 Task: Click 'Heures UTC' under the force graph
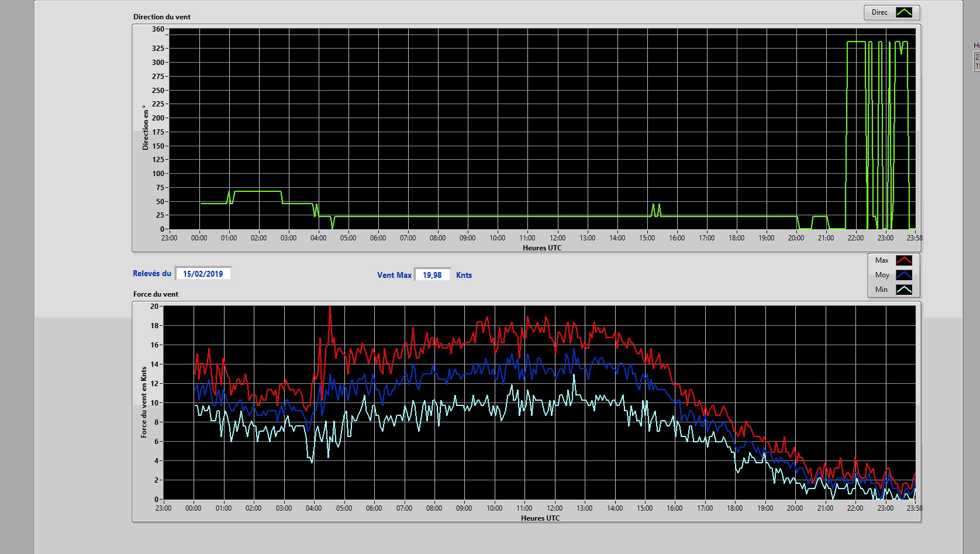(540, 518)
